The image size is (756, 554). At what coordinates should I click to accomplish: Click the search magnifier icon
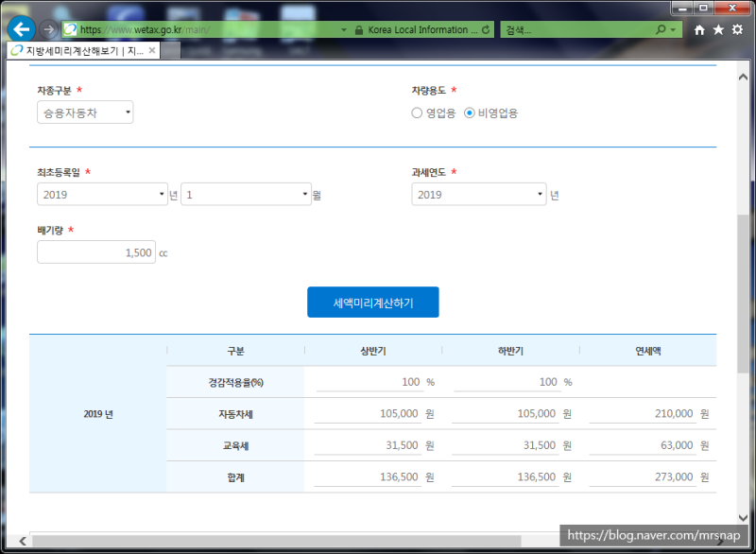click(661, 29)
